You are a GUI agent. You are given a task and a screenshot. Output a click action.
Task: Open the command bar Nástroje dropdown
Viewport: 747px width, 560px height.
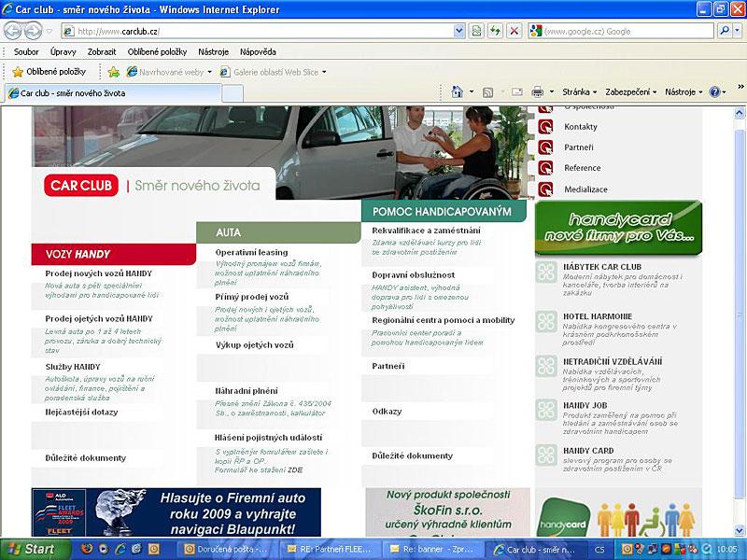(x=684, y=91)
